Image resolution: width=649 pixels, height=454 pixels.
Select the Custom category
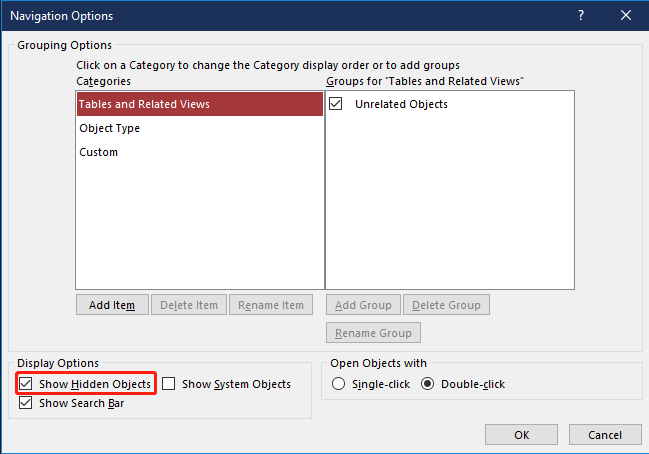(x=200, y=152)
